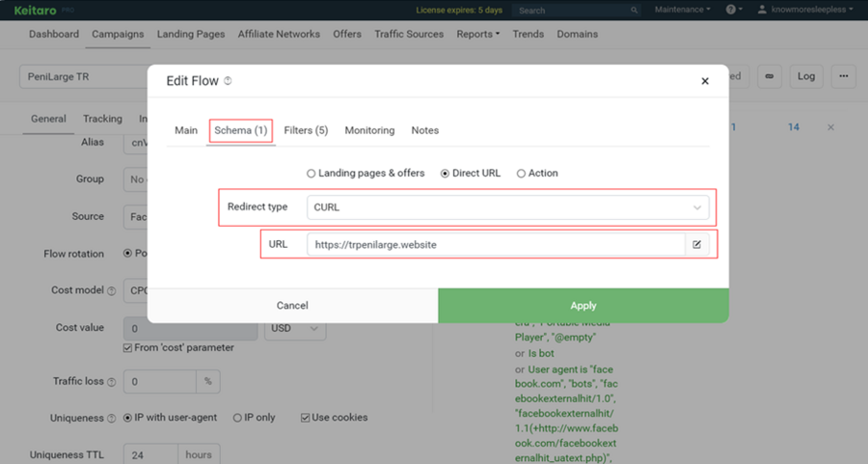Click the number 14 in flow row
Screen dimensions: 868x464
[x=794, y=127]
